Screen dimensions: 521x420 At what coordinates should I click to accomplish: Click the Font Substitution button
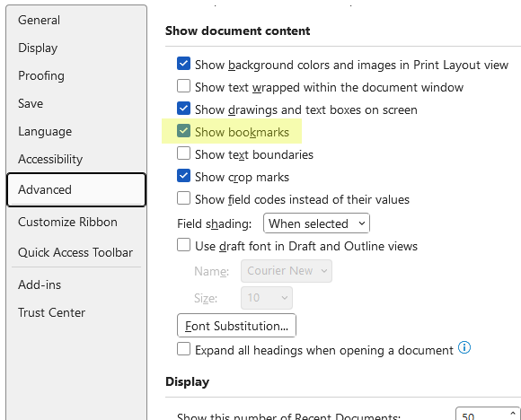[236, 326]
